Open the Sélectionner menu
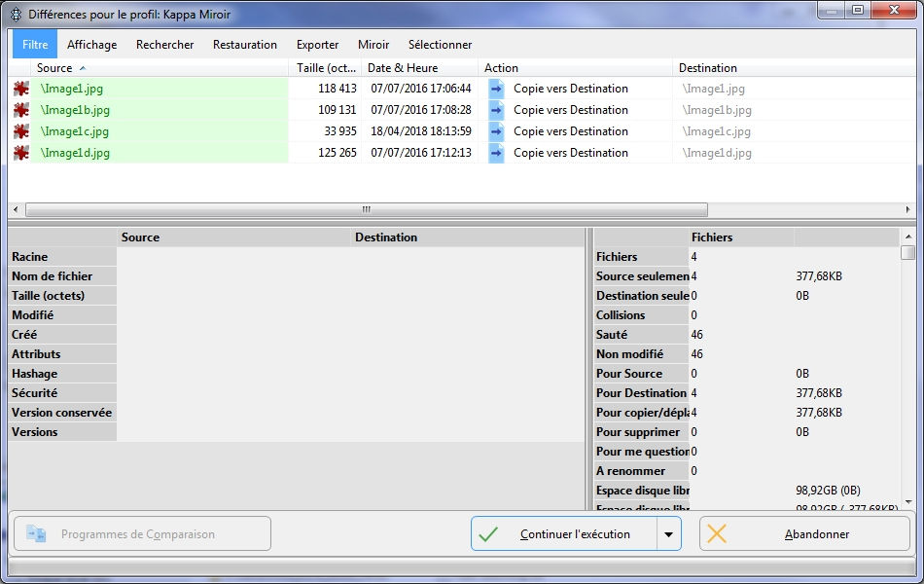The height and width of the screenshot is (584, 924). (x=440, y=44)
